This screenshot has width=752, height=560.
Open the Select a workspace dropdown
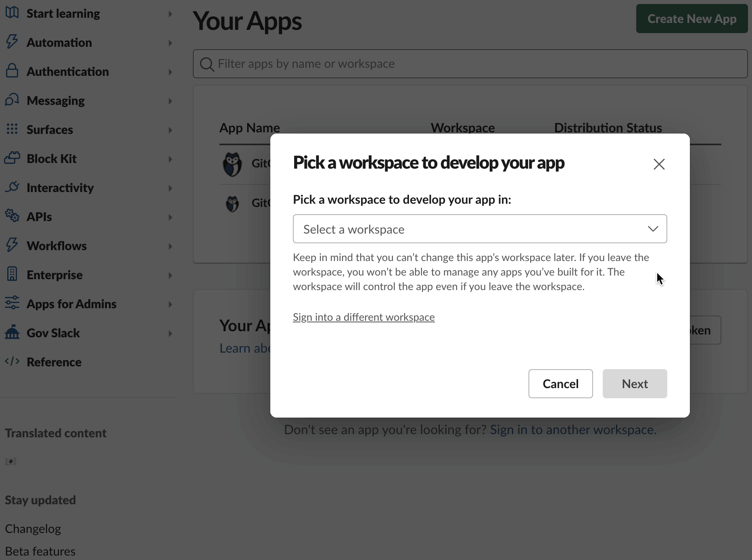click(480, 229)
